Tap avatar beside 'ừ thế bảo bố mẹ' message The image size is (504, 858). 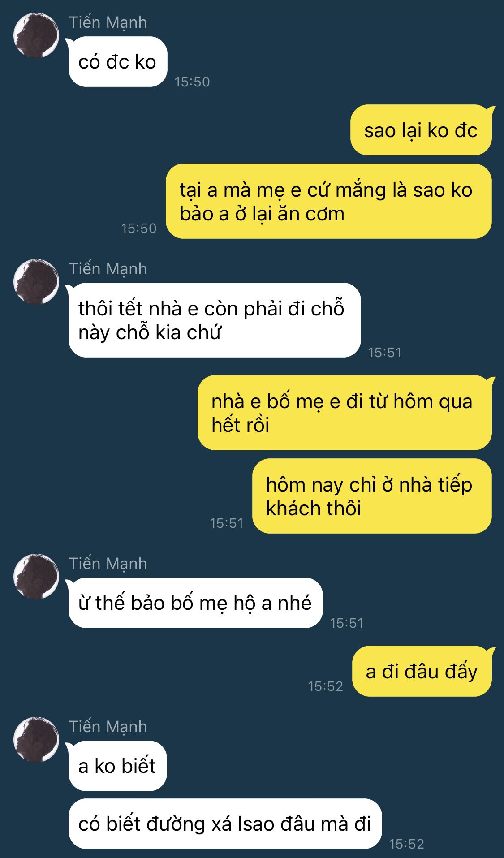[36, 577]
